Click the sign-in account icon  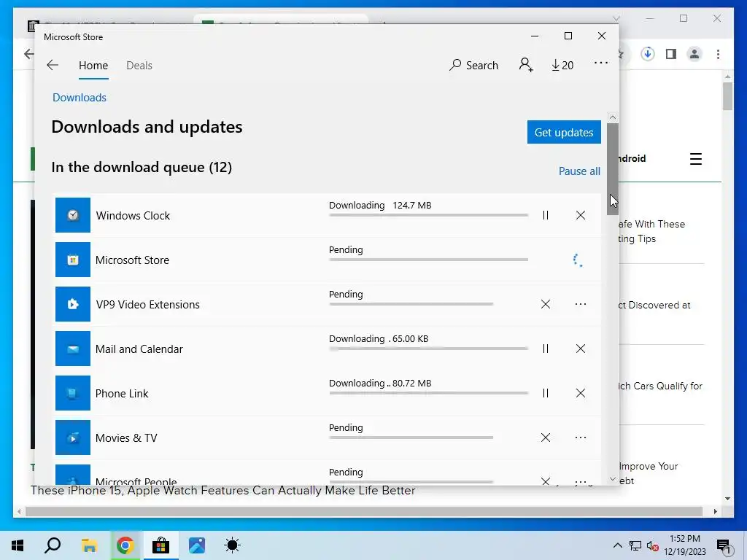tap(526, 65)
